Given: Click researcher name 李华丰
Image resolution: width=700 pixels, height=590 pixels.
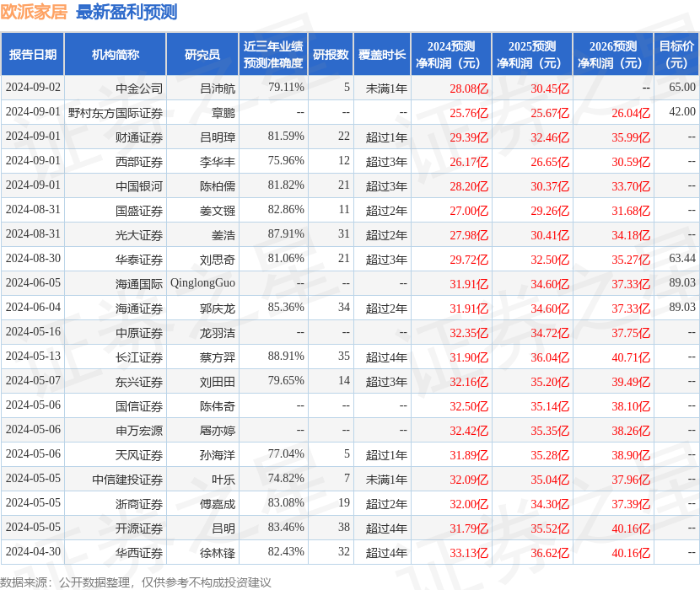Looking at the screenshot, I should (x=218, y=162).
